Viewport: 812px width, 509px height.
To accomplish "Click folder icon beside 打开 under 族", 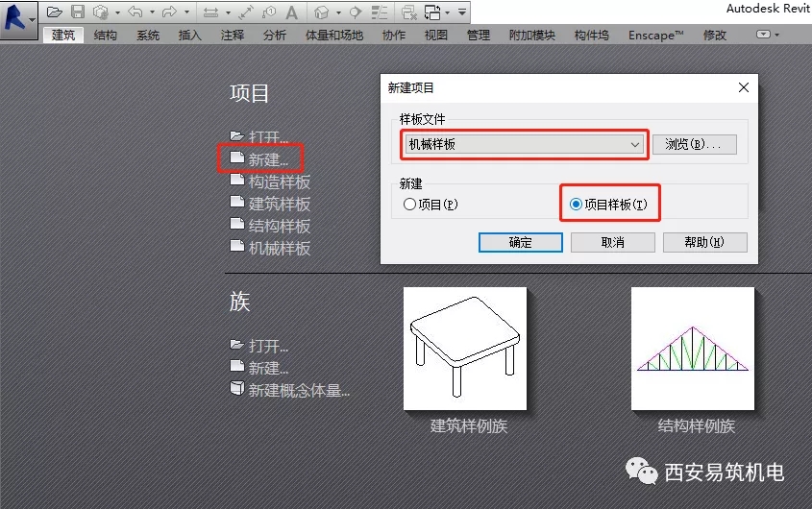I will pos(237,344).
